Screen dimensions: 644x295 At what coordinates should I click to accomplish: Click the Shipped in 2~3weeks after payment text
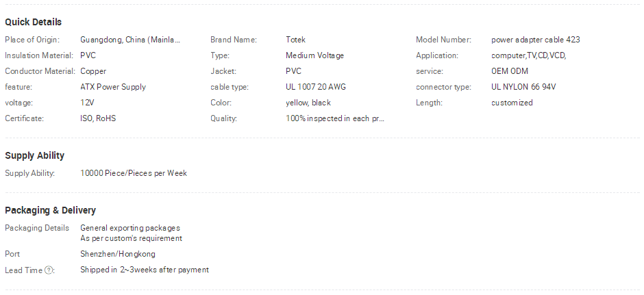pyautogui.click(x=145, y=270)
